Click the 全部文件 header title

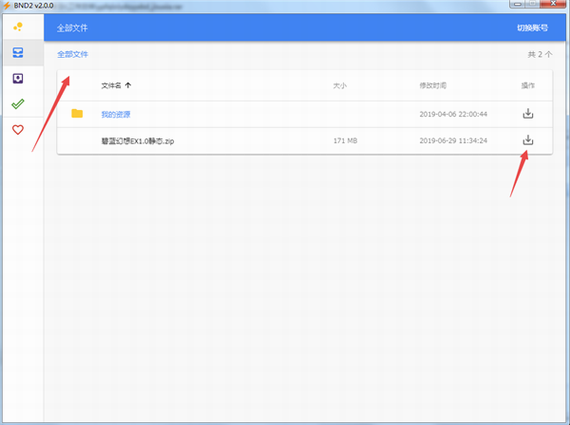tap(72, 28)
